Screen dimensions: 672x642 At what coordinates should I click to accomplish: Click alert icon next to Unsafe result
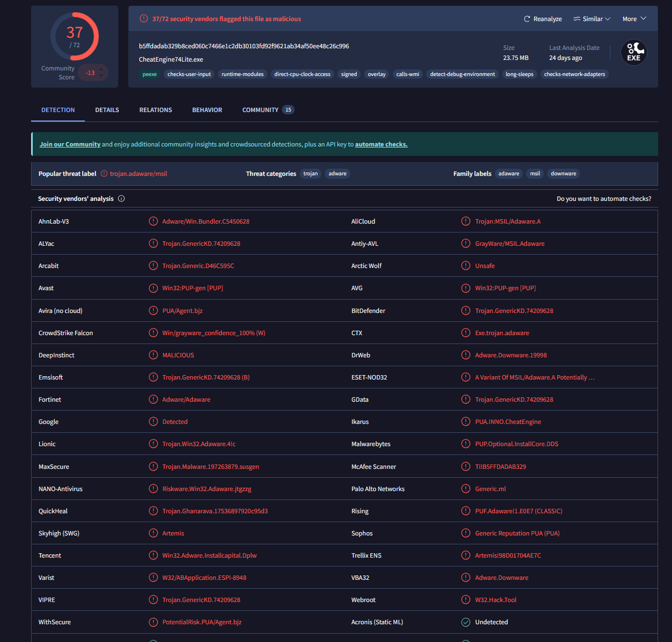[466, 265]
